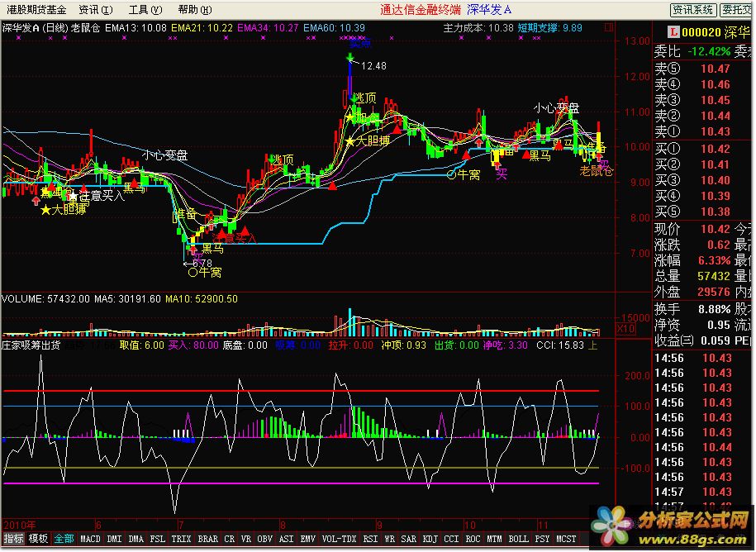This screenshot has height=552, width=756.
Task: Switch to the PSY indicator
Action: pos(542,539)
